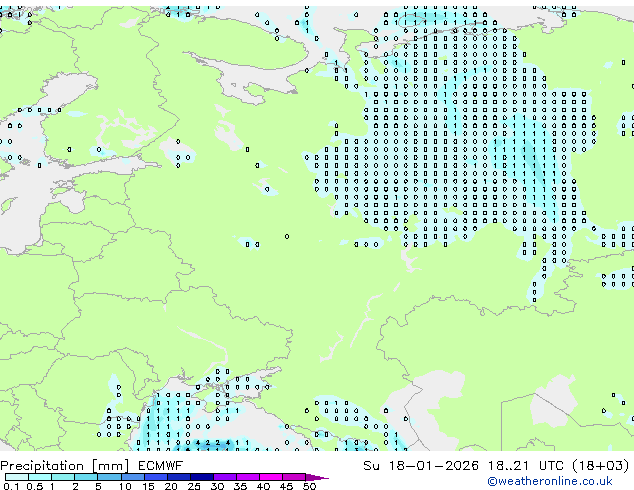
Task: Click the date 'Su 18-01-2026'
Action: [421, 466]
